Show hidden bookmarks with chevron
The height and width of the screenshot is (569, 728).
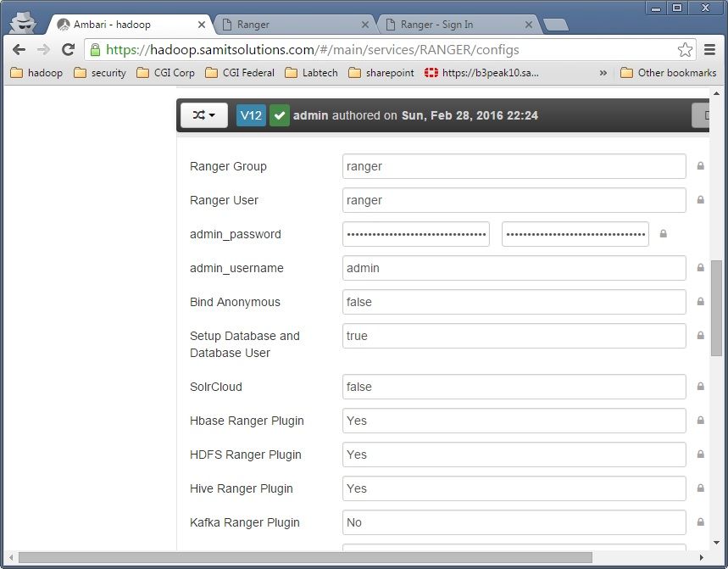[x=603, y=73]
